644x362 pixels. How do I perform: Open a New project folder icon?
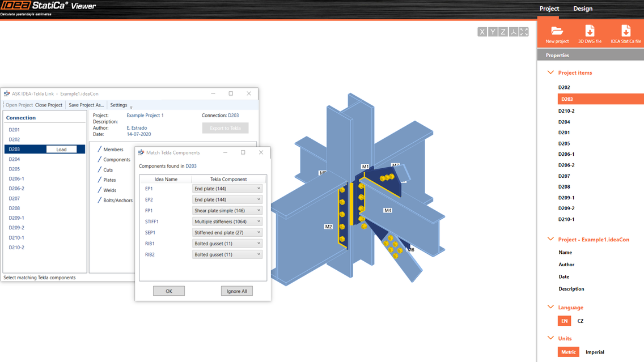point(557,31)
